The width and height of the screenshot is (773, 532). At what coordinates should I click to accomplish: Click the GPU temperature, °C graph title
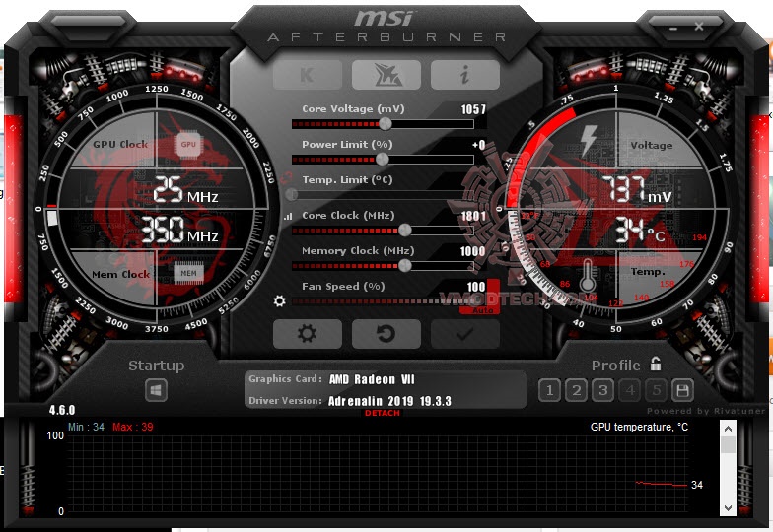pyautogui.click(x=639, y=427)
